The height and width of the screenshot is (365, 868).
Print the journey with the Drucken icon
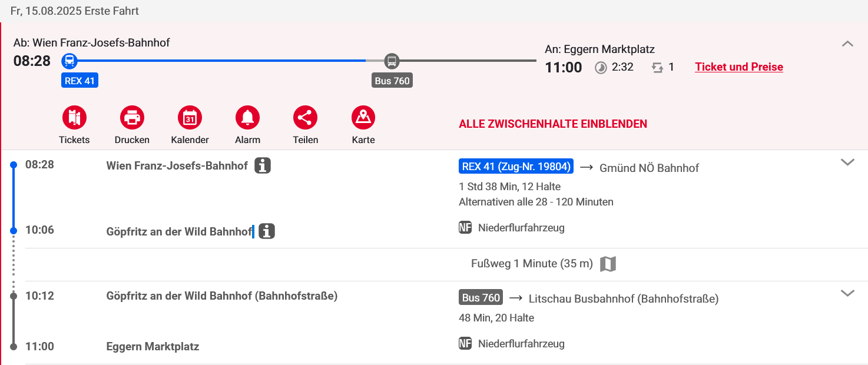pyautogui.click(x=132, y=118)
